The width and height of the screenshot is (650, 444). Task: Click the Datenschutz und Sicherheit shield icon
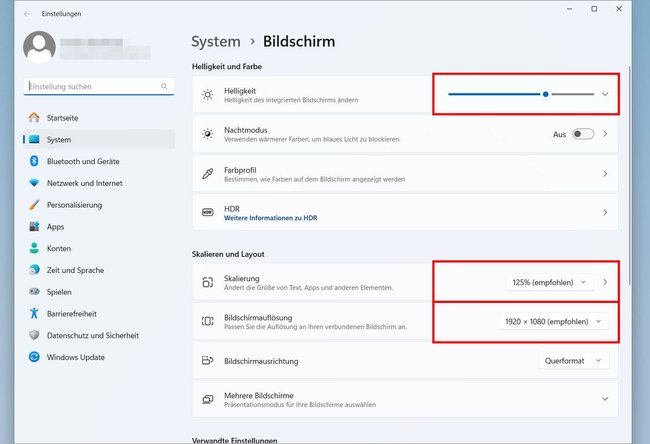[34, 335]
